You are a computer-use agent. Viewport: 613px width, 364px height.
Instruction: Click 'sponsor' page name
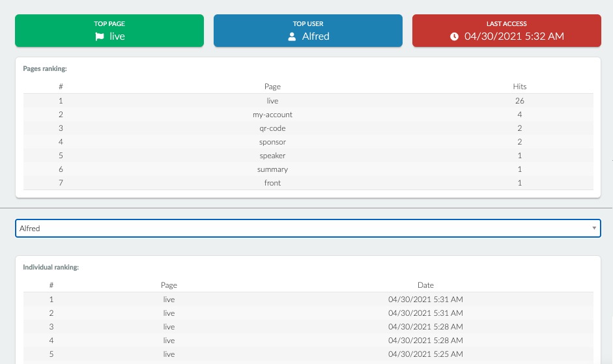click(x=272, y=142)
